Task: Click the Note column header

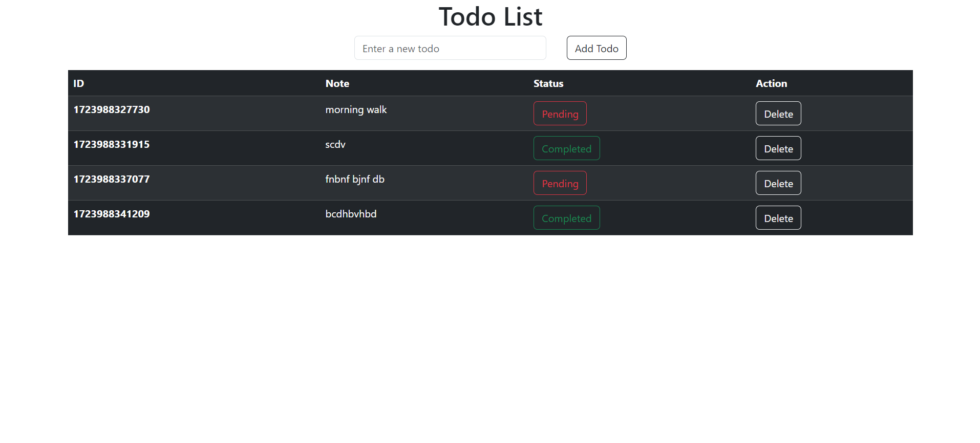Action: click(337, 83)
